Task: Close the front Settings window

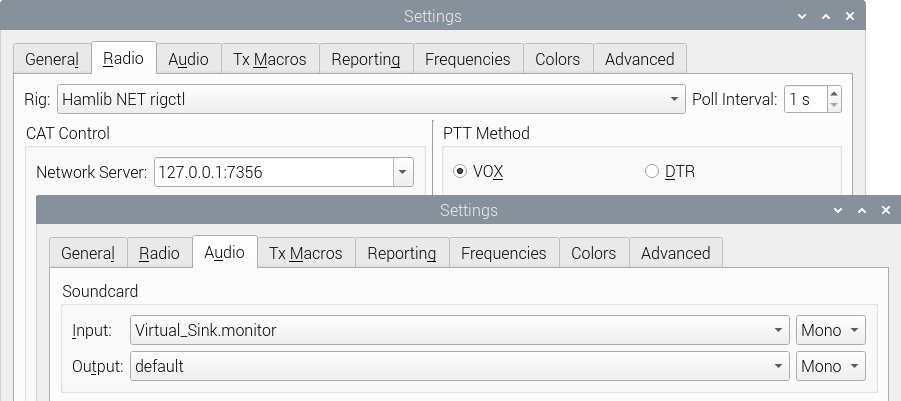Action: [885, 210]
